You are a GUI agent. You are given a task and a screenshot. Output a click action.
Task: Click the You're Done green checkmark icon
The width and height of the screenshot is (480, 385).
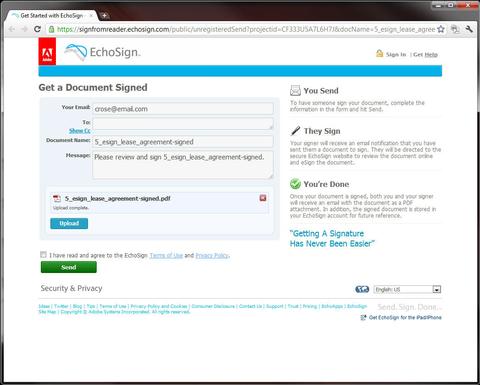[295, 184]
